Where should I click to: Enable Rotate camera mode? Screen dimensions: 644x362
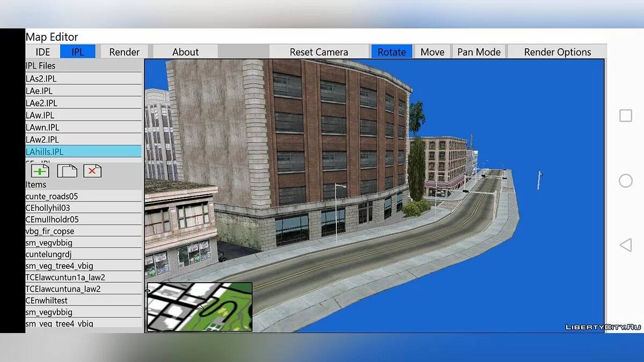[392, 52]
